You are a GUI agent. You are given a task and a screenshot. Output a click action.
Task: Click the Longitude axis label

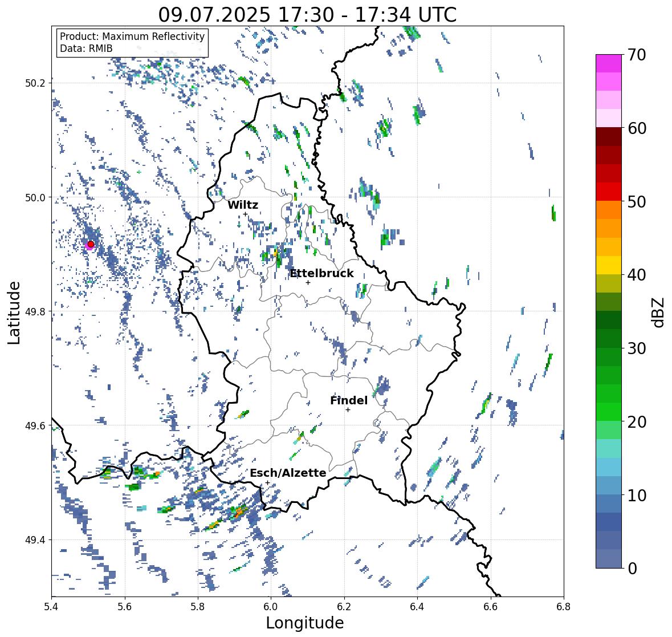[305, 623]
